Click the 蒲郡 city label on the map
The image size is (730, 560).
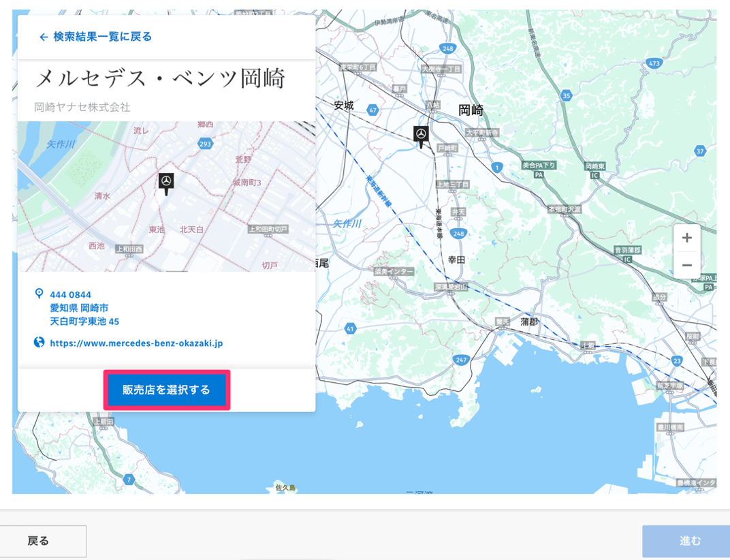529,322
